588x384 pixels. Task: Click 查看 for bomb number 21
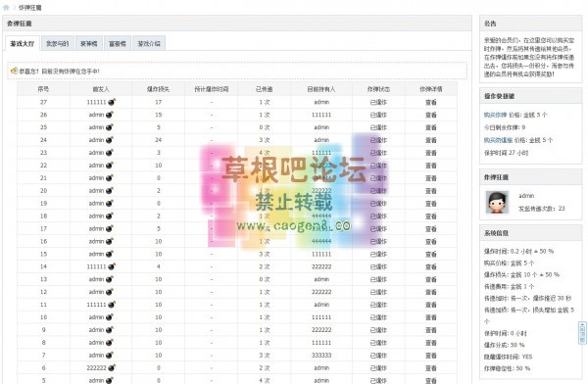tap(431, 178)
